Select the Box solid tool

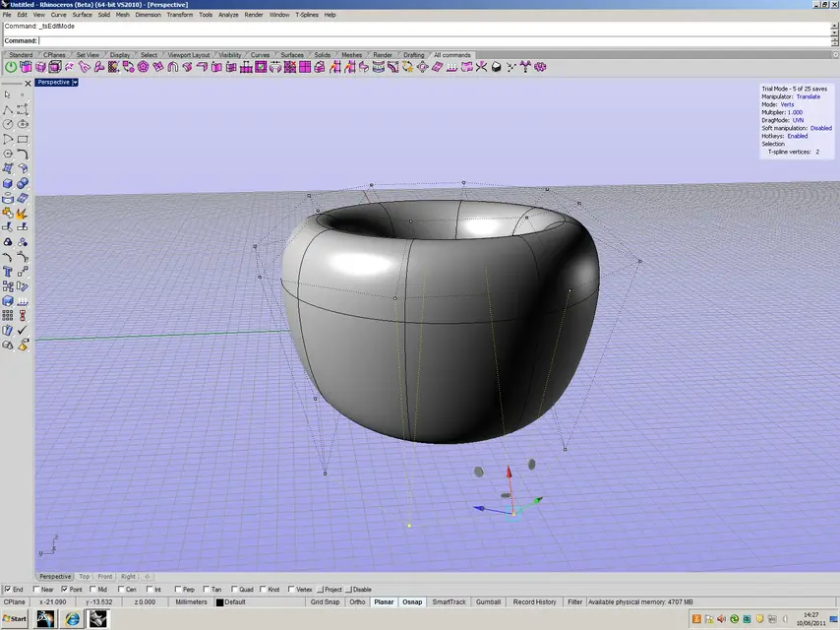tap(8, 183)
